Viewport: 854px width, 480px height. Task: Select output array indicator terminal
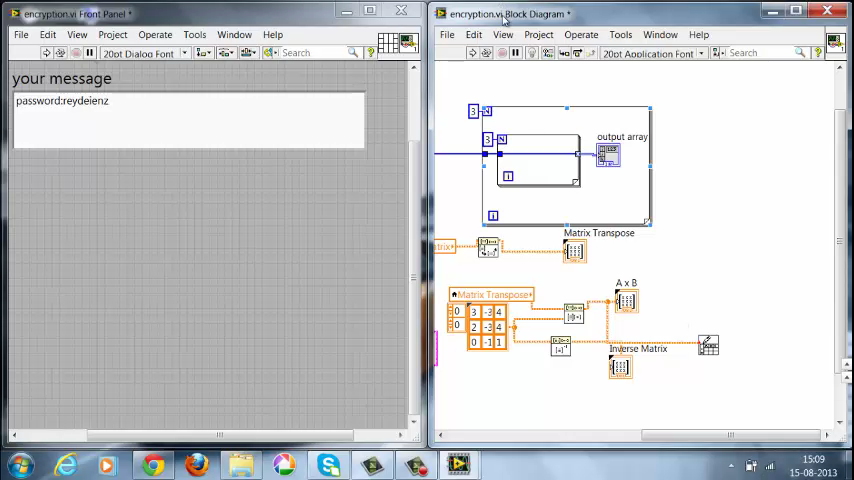coord(608,154)
